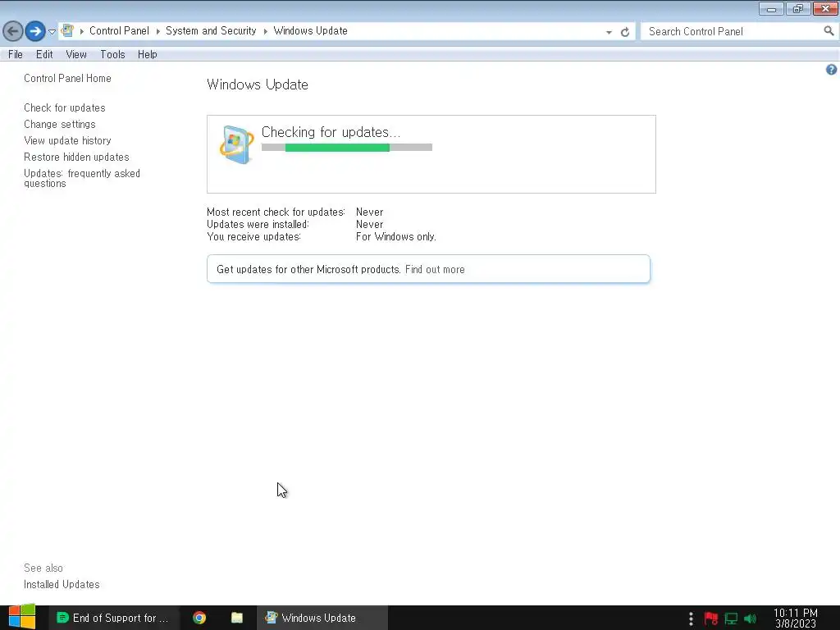
Task: Open the blue Help question mark icon
Action: [832, 70]
